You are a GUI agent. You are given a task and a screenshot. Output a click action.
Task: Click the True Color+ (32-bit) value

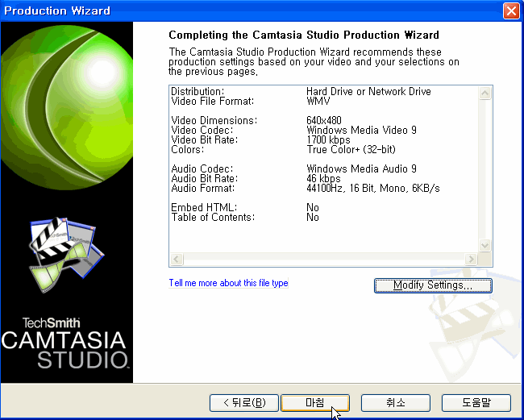351,149
